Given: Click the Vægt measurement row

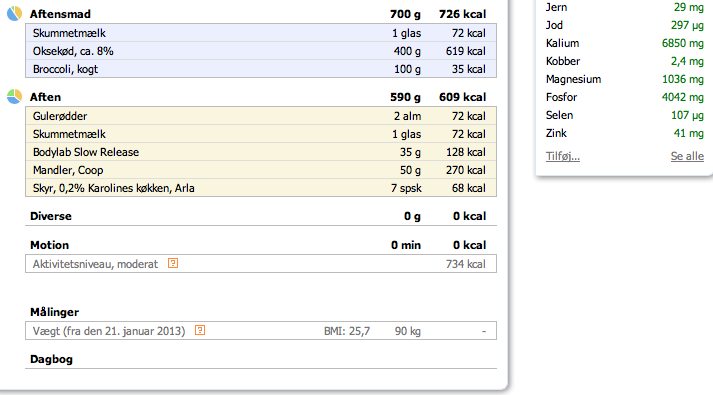Looking at the screenshot, I should click(x=261, y=331).
